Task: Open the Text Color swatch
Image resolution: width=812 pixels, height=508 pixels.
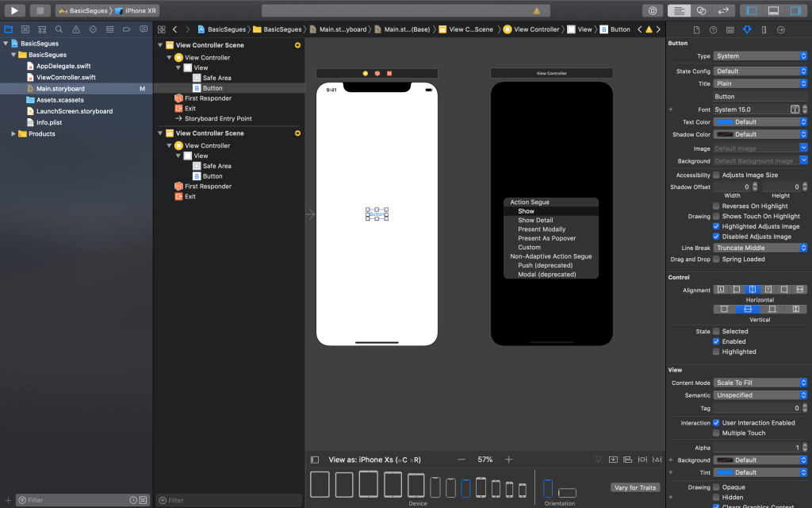Action: tap(725, 121)
